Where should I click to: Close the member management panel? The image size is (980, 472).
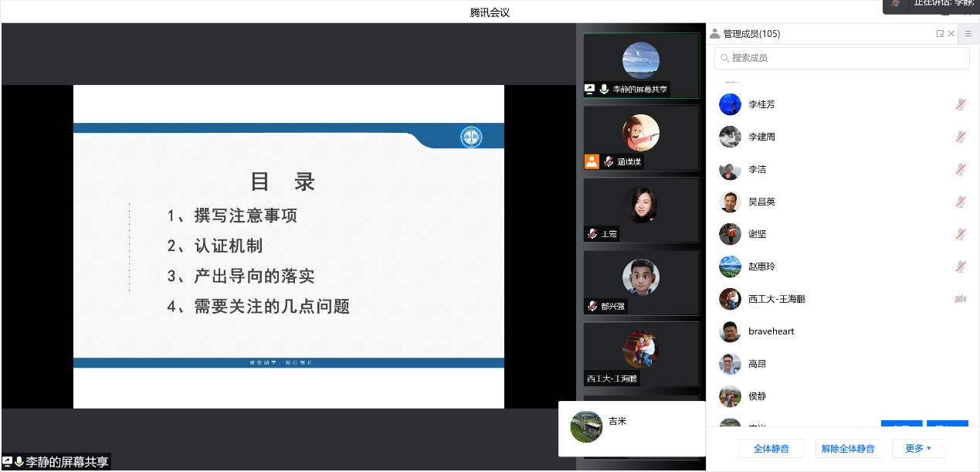tap(951, 34)
